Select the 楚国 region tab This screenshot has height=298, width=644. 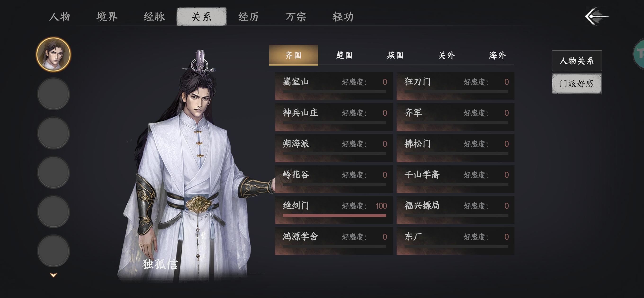click(x=344, y=55)
